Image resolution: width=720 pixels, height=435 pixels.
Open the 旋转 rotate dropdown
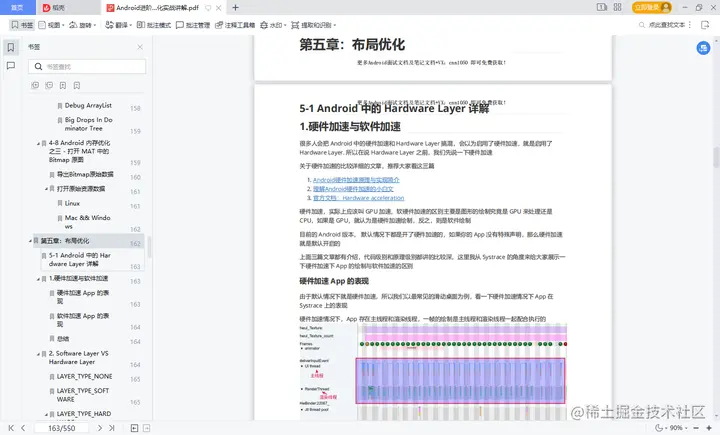(x=83, y=25)
